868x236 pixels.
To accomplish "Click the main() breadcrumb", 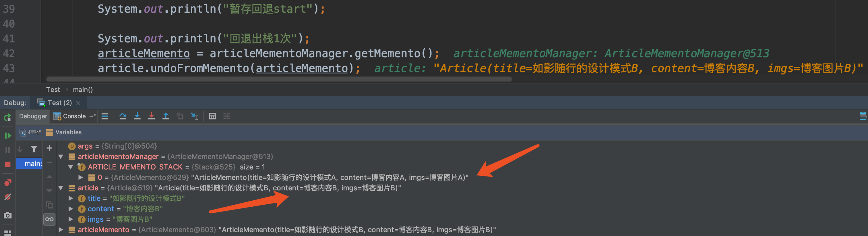I will pos(83,89).
